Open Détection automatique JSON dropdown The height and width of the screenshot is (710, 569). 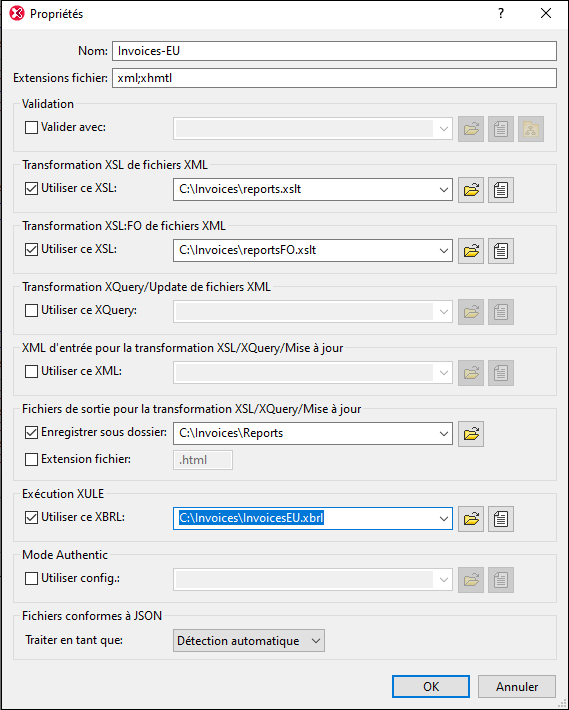point(249,641)
